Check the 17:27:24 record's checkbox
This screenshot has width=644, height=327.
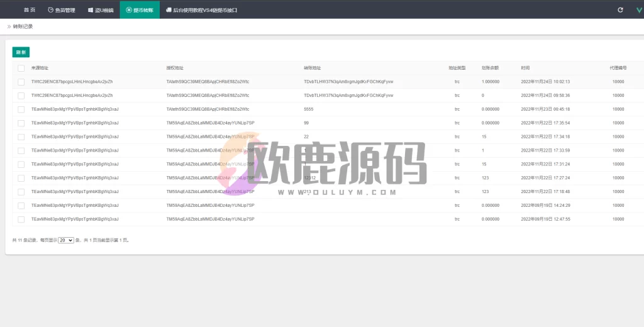pos(21,179)
